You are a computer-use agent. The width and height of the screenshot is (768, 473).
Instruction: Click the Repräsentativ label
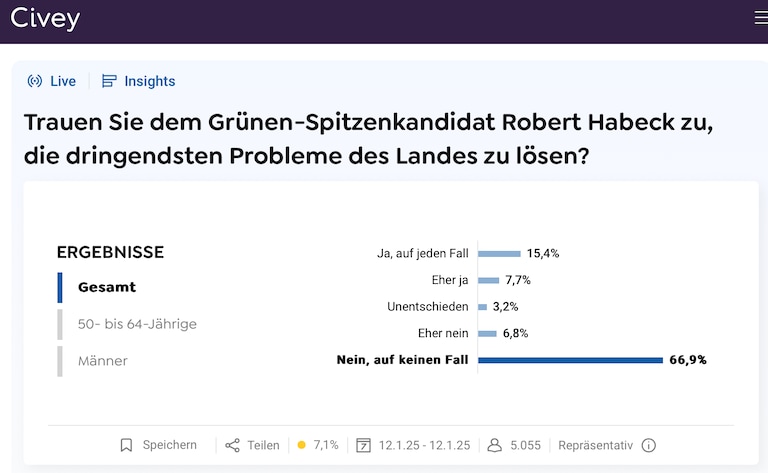[x=595, y=445]
